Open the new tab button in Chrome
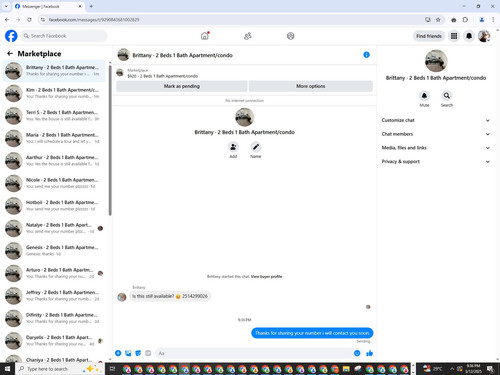500x375 pixels. click(91, 6)
